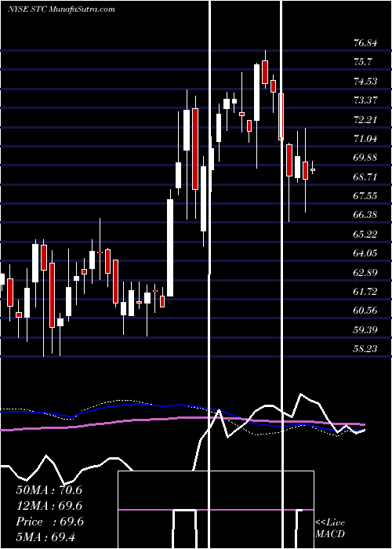
Task: Click the 12MA : 69.6 readout
Action: coord(49,506)
